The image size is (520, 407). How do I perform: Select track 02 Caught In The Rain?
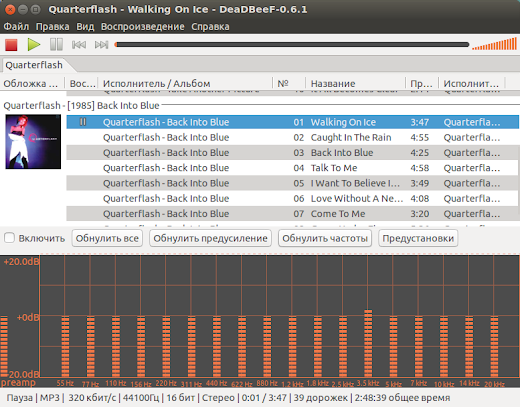[293, 137]
